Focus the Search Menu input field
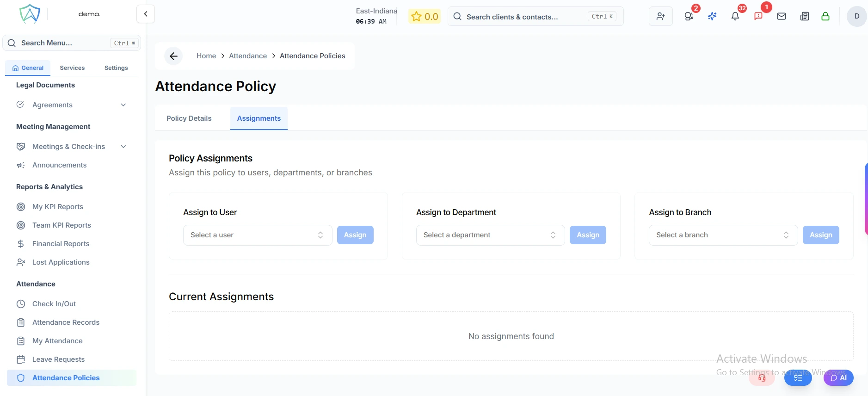 tap(72, 43)
